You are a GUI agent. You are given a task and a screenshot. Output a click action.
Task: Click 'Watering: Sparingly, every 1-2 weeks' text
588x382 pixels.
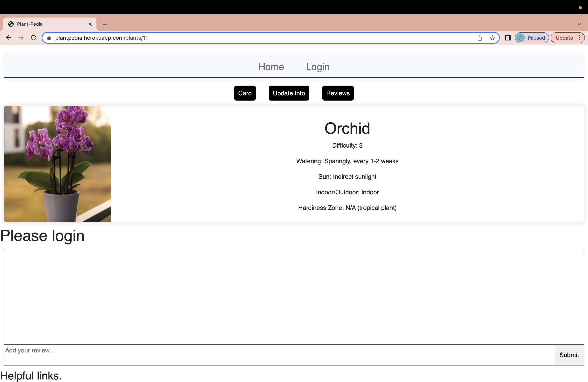point(347,161)
